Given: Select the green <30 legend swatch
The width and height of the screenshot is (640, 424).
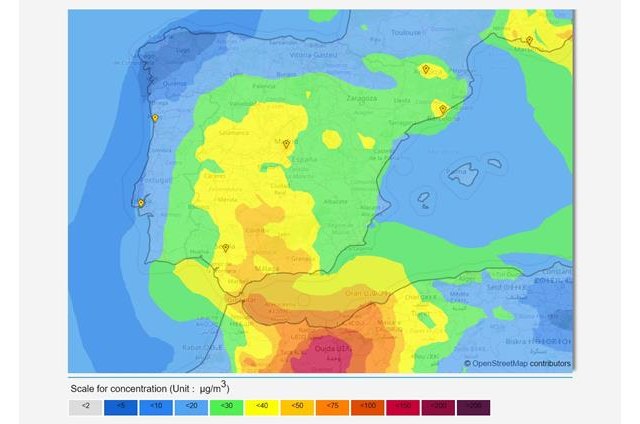Looking at the screenshot, I should [x=226, y=406].
